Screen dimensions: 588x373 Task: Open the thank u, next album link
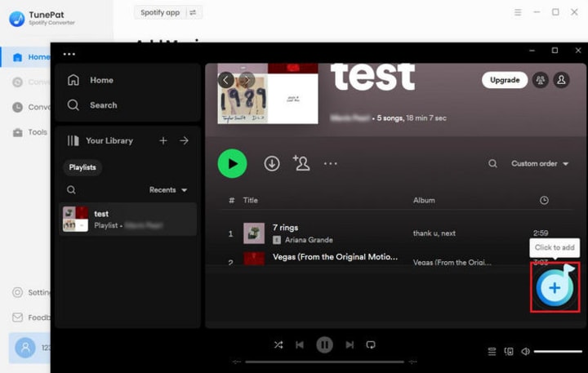(x=434, y=233)
